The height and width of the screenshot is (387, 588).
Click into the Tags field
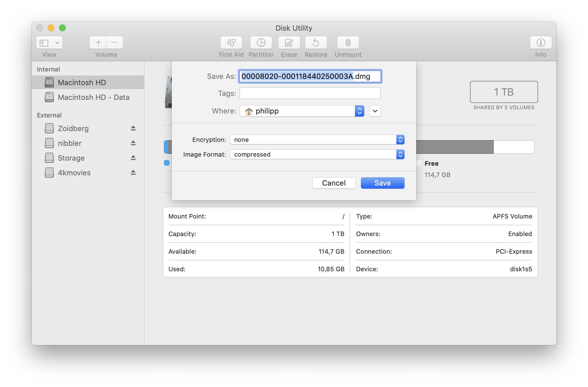point(310,93)
